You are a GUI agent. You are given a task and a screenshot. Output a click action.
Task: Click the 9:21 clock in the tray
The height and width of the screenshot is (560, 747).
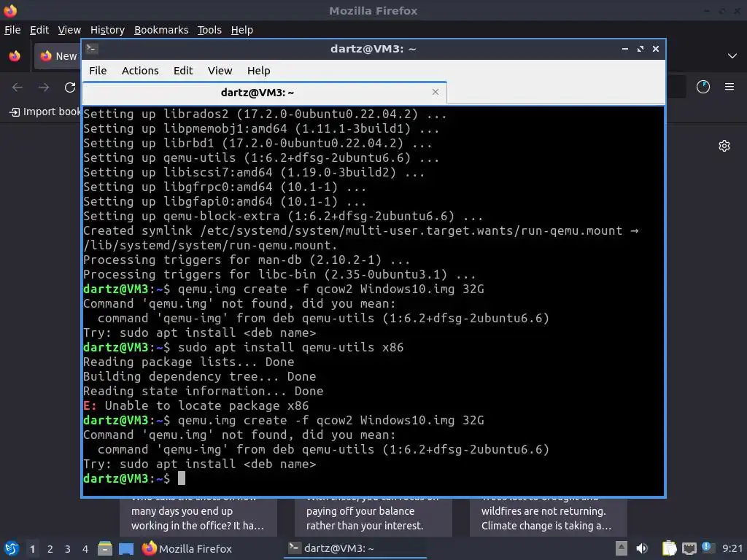(732, 548)
